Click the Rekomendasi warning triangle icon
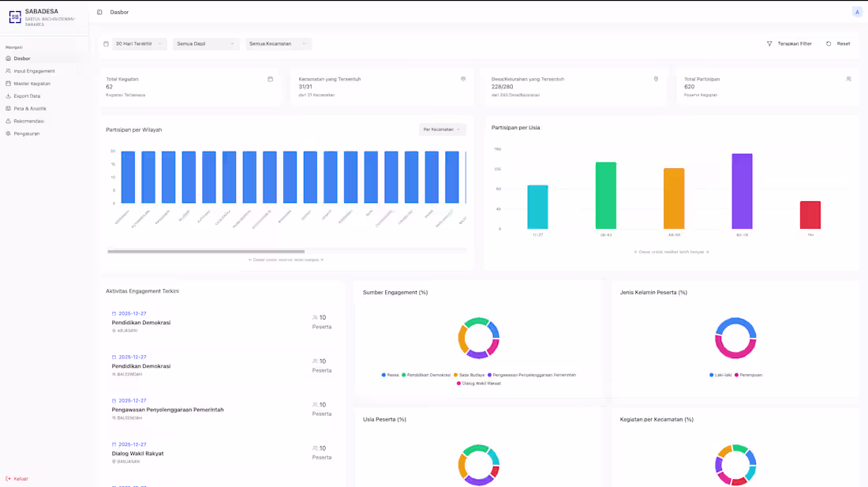Viewport: 868px width, 487px height. pyautogui.click(x=9, y=121)
